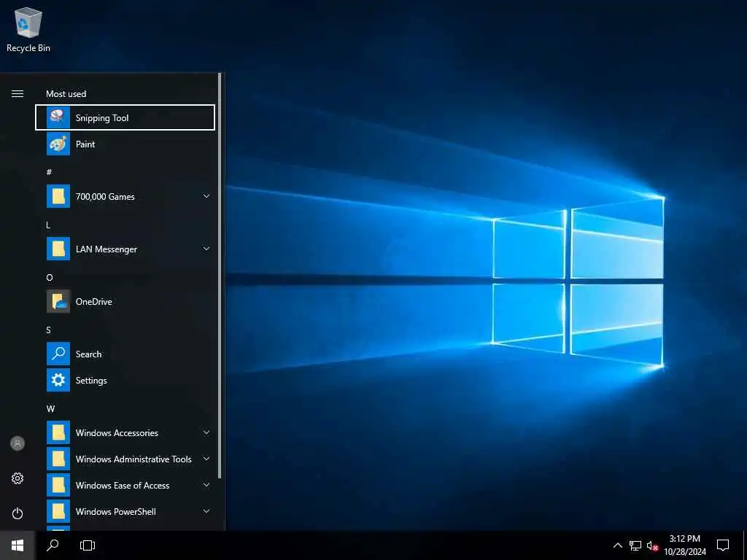Launch Paint from Most used
This screenshot has width=747, height=560.
click(x=125, y=144)
